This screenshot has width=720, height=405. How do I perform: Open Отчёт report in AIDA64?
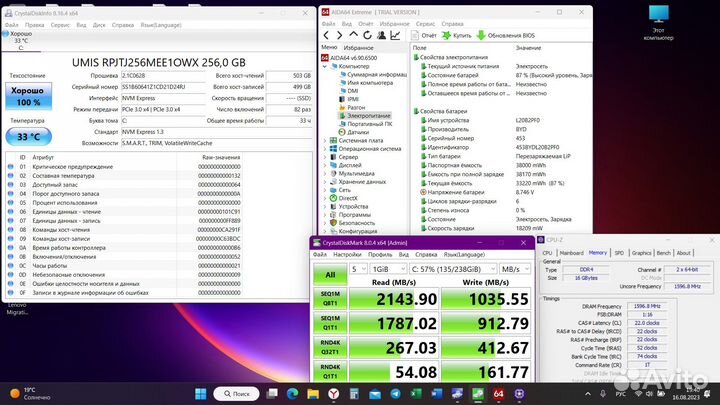423,35
